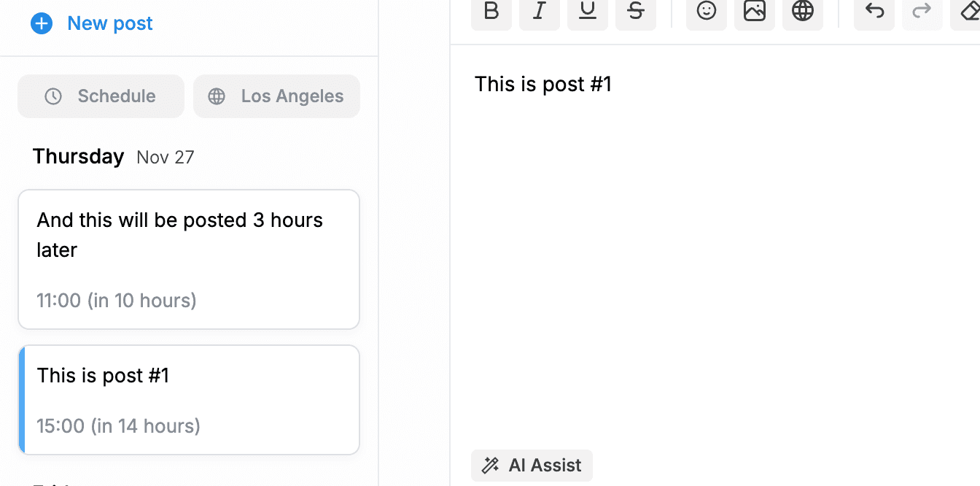Open the Los Angeles timezone selector
980x486 pixels.
(x=276, y=96)
